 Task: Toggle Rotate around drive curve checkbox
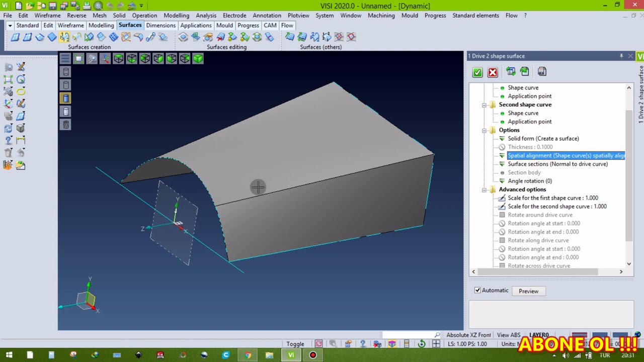coord(502,215)
